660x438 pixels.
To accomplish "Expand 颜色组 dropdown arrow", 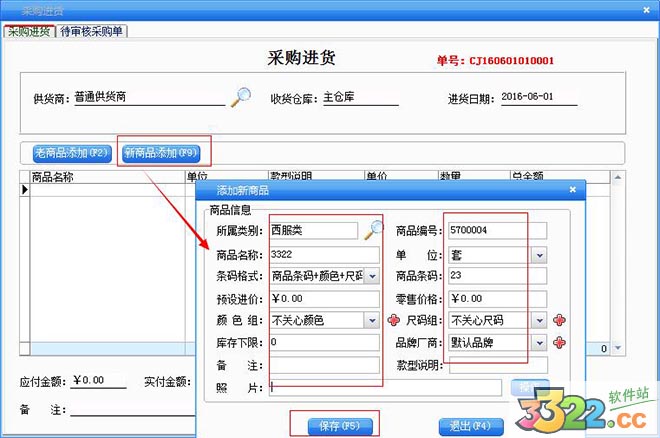I will (x=372, y=321).
